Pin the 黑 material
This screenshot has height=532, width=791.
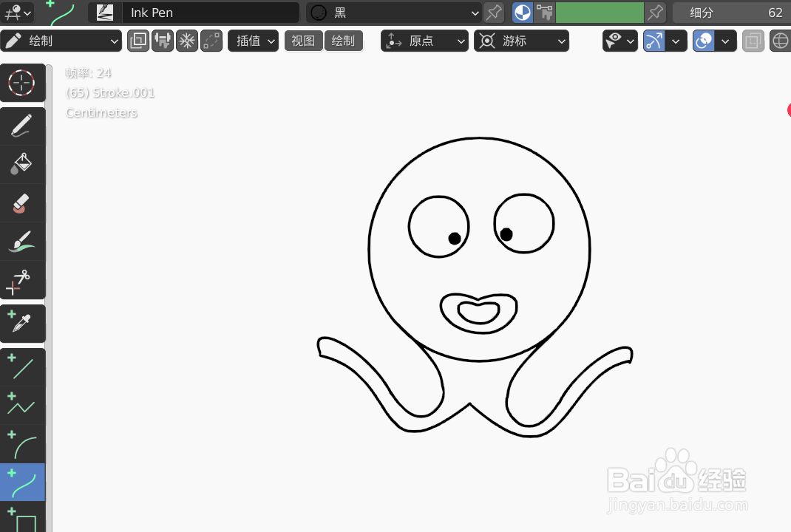[x=494, y=13]
